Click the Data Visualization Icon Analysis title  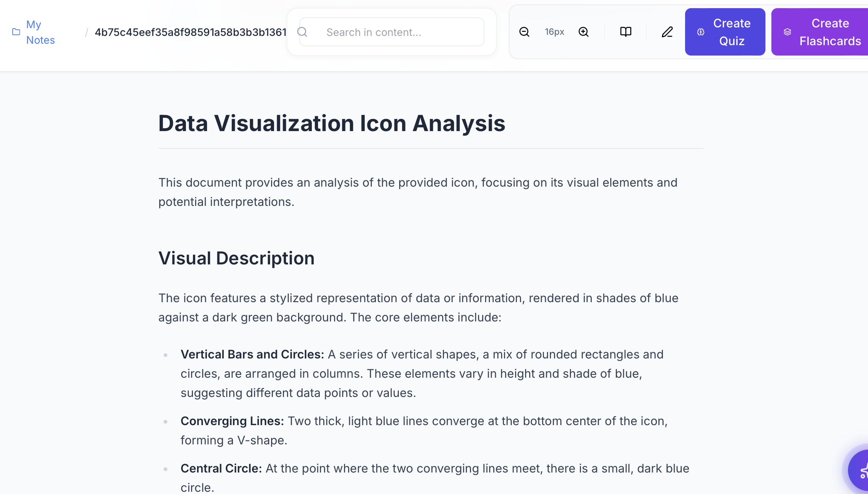pos(332,123)
